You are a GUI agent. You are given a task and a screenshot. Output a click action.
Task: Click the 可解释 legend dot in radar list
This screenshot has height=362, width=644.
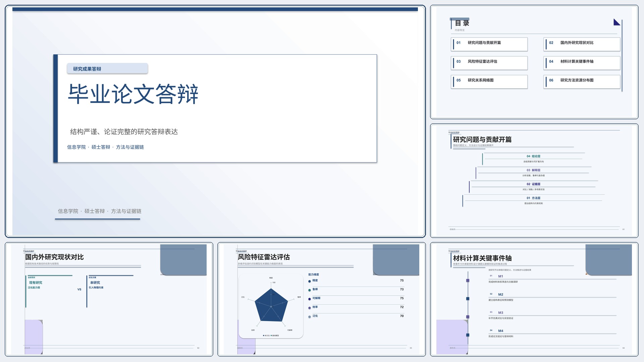coord(309,299)
